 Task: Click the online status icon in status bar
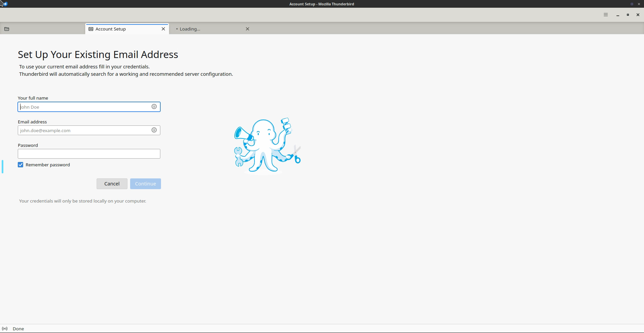tap(5, 329)
